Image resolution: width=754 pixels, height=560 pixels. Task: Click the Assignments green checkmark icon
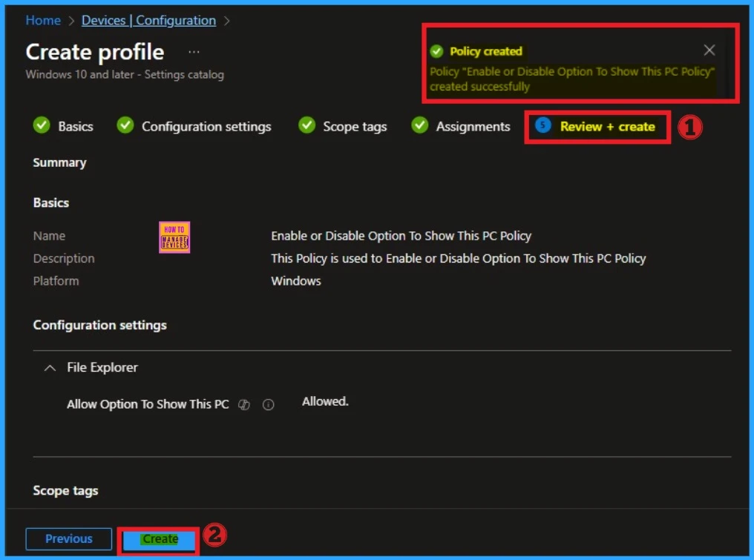pos(420,125)
